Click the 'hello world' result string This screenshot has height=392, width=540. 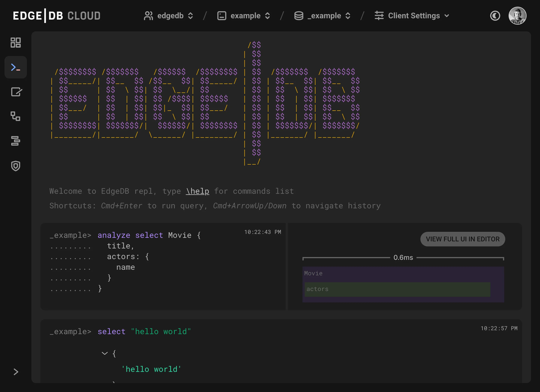[x=151, y=369]
